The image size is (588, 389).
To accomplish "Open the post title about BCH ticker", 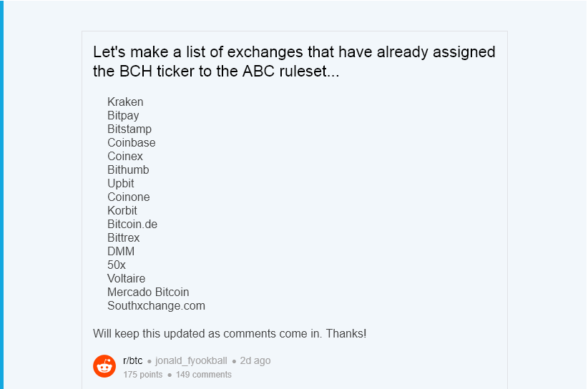I will point(294,61).
